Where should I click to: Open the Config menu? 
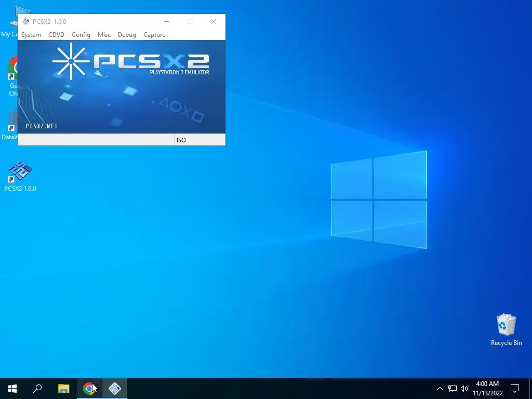(81, 35)
